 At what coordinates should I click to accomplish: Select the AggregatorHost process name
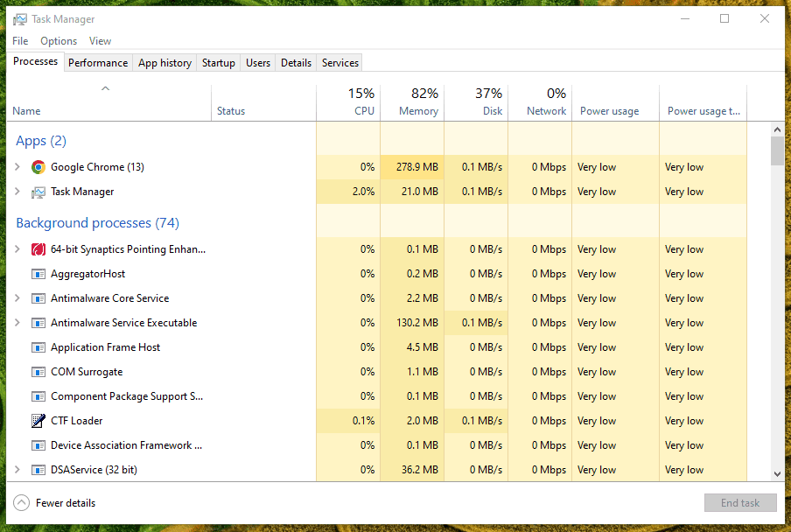87,274
